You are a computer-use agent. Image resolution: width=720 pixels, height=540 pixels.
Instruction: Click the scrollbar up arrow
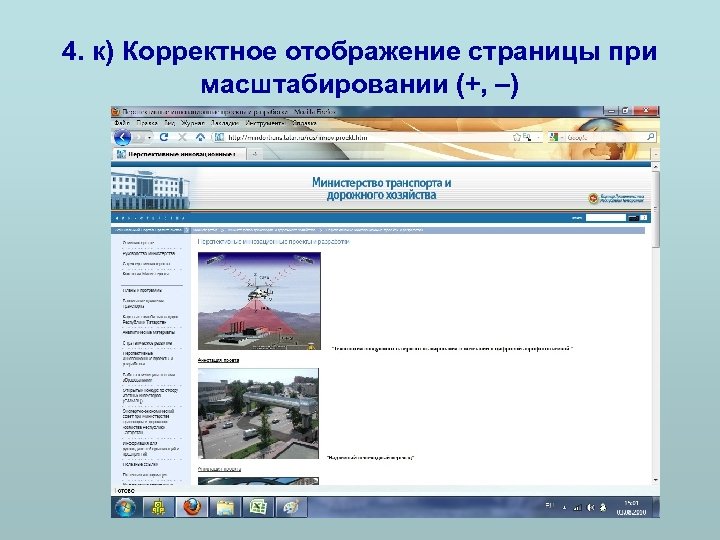(x=656, y=167)
